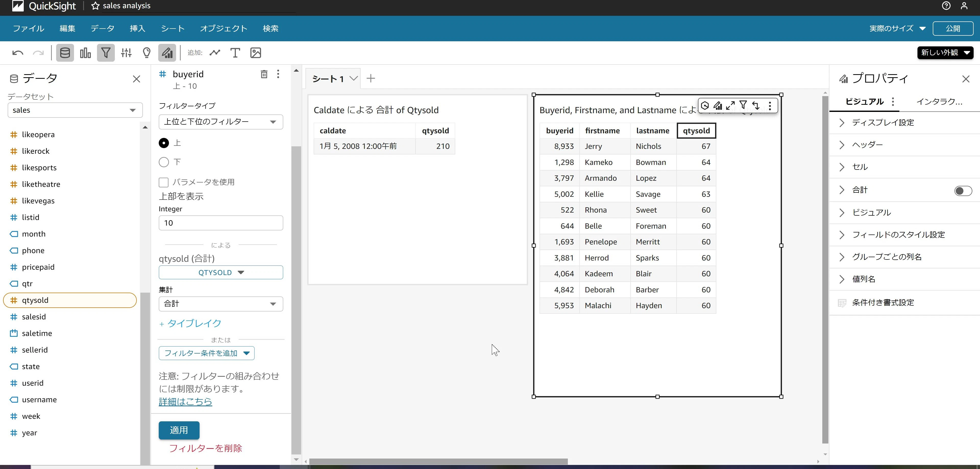Open the 挿入 menu
980x469 pixels.
pos(137,29)
